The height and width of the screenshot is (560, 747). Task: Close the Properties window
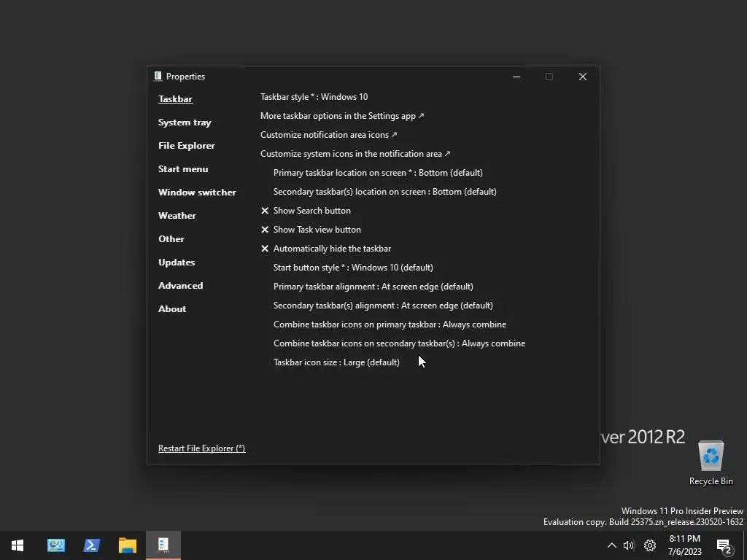point(583,77)
